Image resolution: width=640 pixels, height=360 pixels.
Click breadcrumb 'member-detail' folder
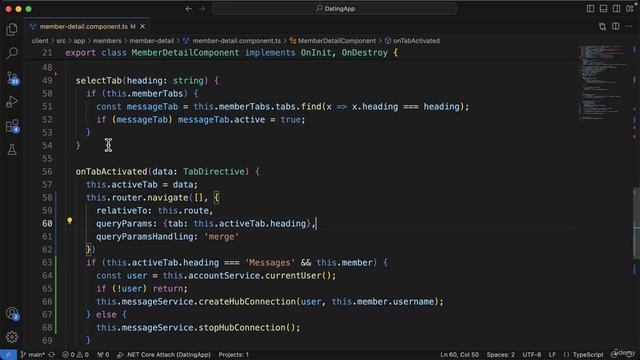[x=151, y=41]
